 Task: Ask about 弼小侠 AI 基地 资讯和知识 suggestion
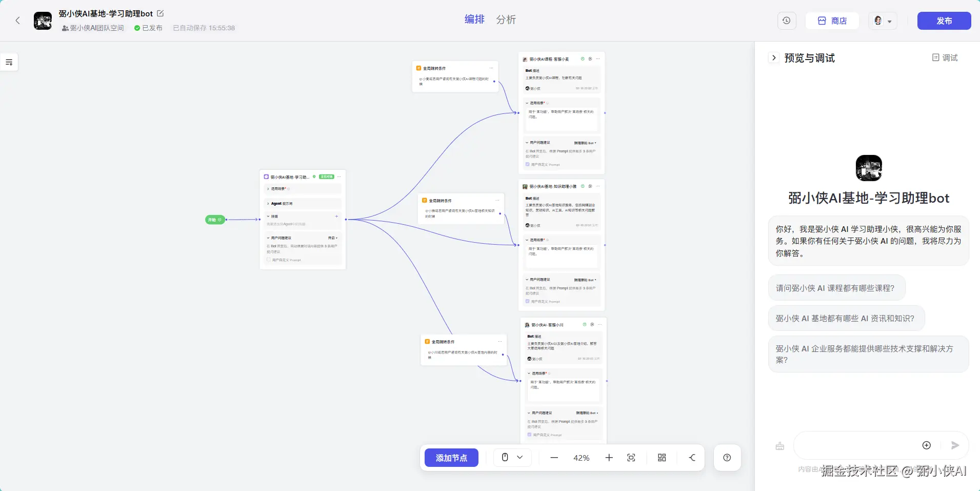point(846,319)
